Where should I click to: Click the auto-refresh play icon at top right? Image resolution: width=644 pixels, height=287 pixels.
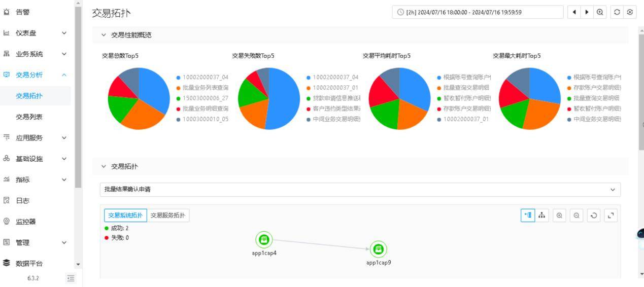(x=630, y=12)
